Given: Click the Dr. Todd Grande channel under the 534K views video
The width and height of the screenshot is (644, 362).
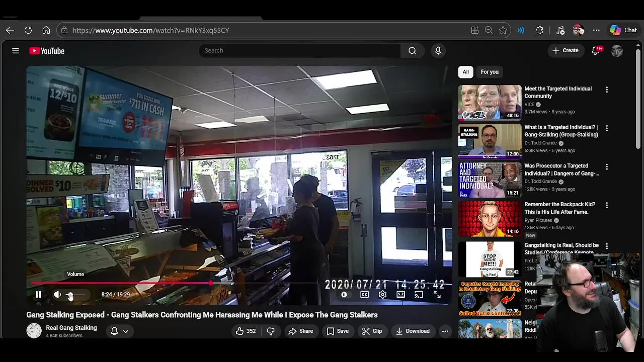Looking at the screenshot, I should 540,143.
